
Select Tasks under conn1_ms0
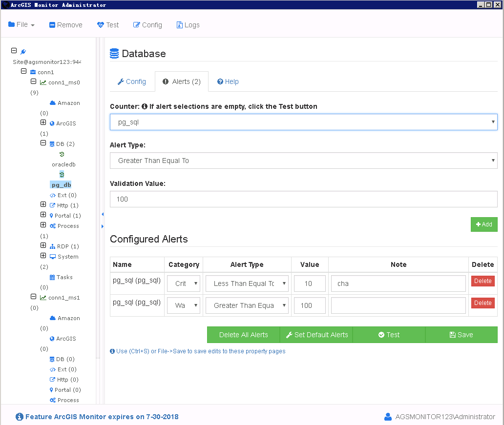click(x=64, y=277)
